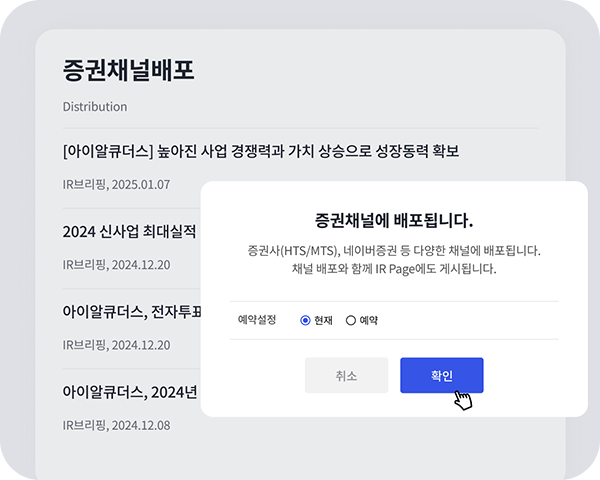Viewport: 600px width, 480px height.
Task: Open the 높아진 사업 경쟁력과 가치 상승 article
Action: [261, 151]
